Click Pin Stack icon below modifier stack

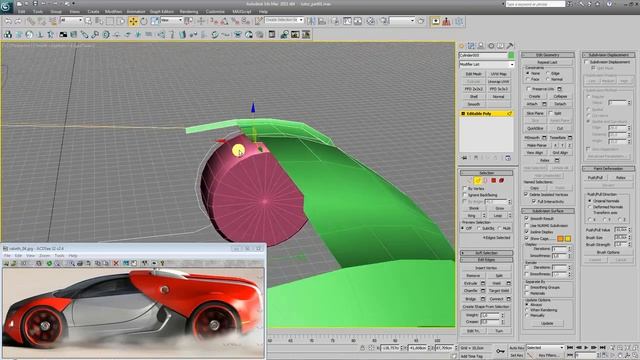tap(464, 158)
